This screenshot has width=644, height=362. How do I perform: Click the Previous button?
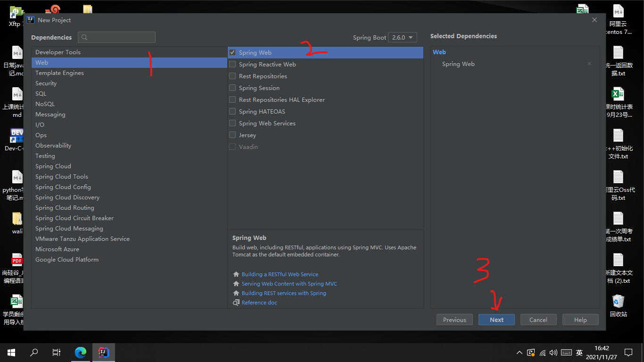pyautogui.click(x=454, y=320)
